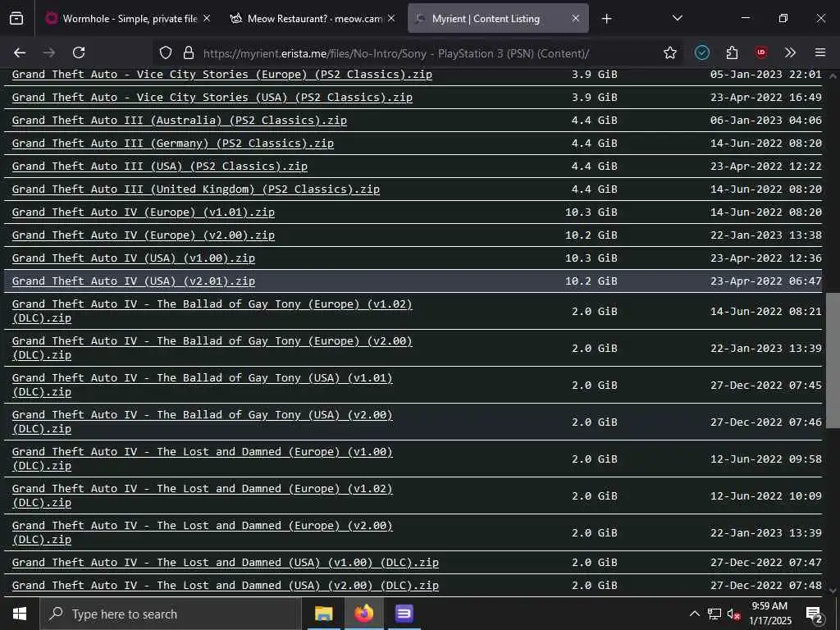Open Firefox application hamburger menu
The image size is (840, 630).
tap(820, 52)
